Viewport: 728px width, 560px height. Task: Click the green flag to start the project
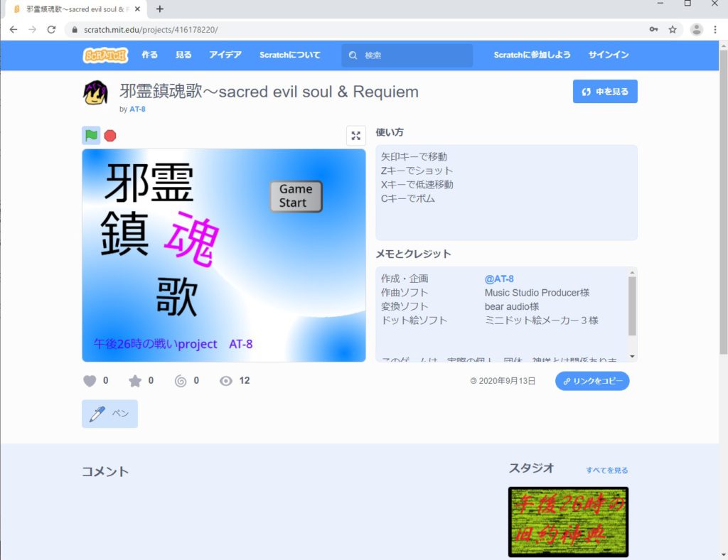[91, 135]
